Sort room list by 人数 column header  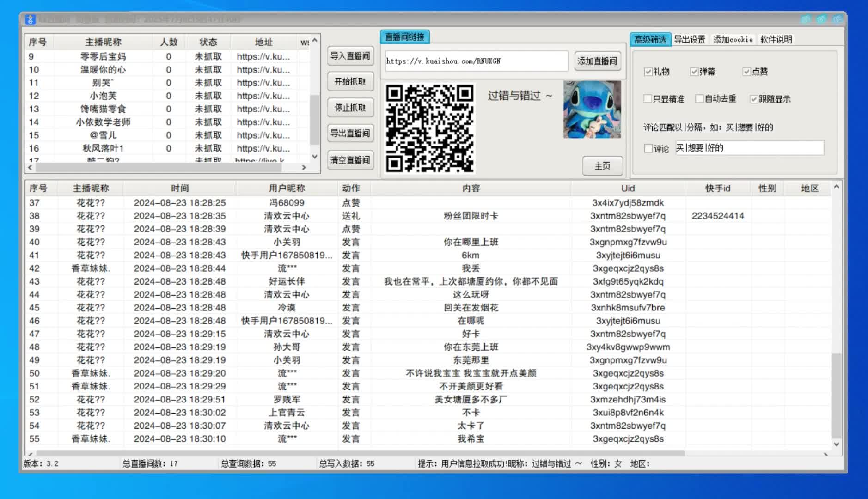pyautogui.click(x=169, y=42)
